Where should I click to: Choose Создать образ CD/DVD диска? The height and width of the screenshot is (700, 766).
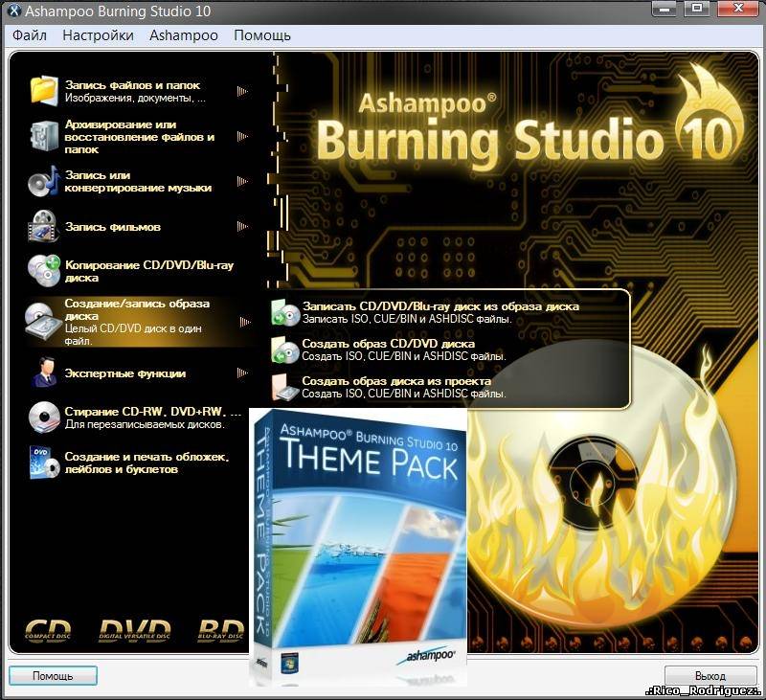click(388, 343)
